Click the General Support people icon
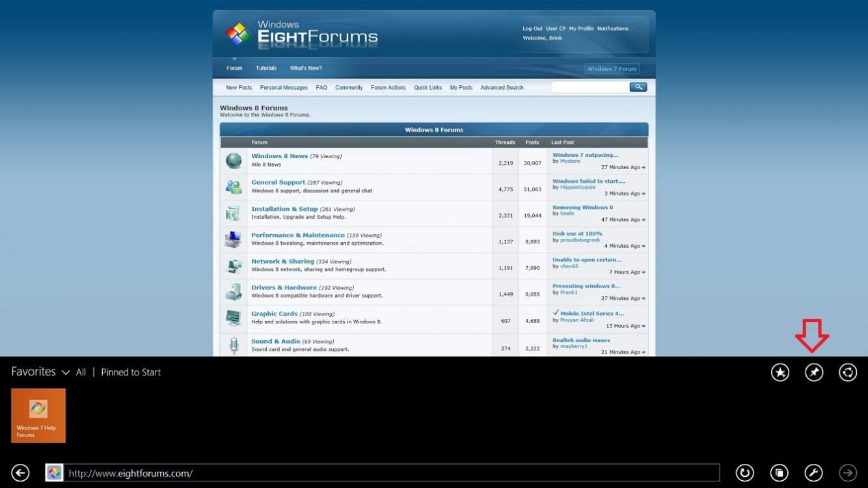Image resolution: width=868 pixels, height=488 pixels. click(234, 187)
